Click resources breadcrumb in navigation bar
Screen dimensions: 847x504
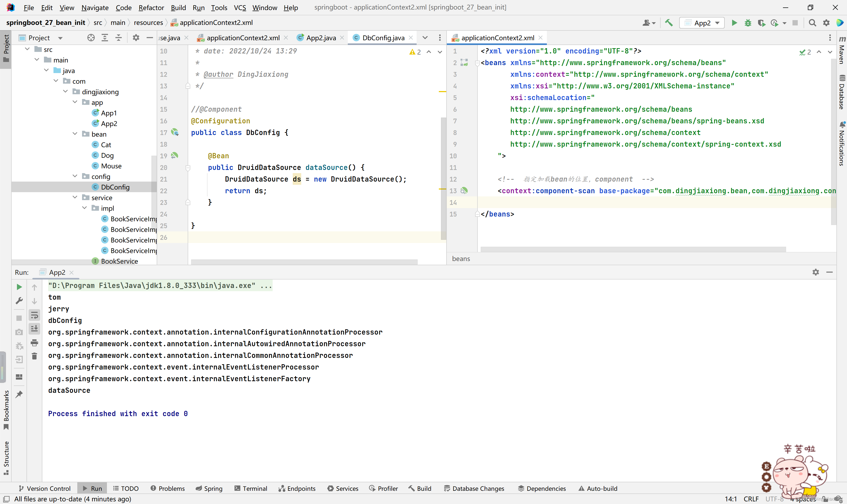point(148,23)
